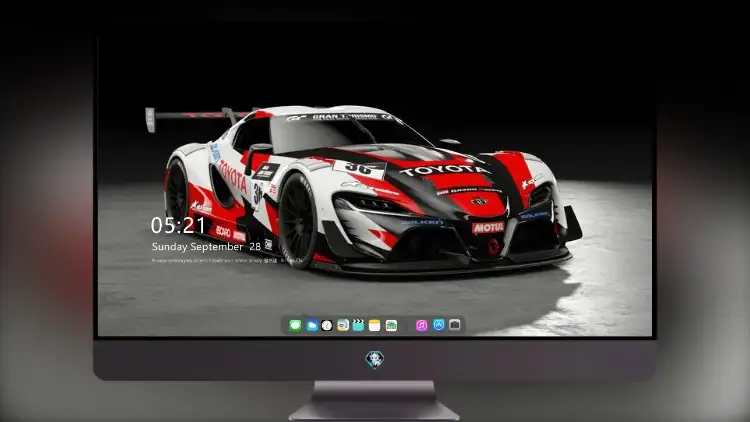Open the yellow Notes app in dock

pos(375,325)
